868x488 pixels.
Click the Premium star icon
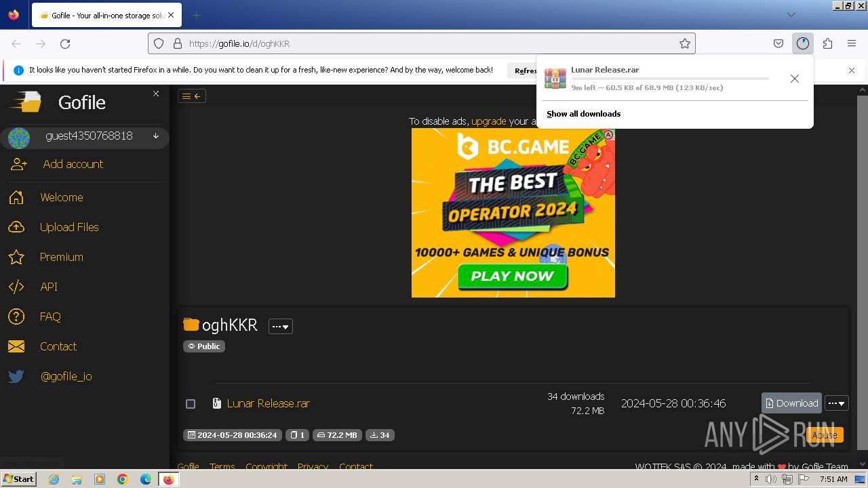coord(16,257)
